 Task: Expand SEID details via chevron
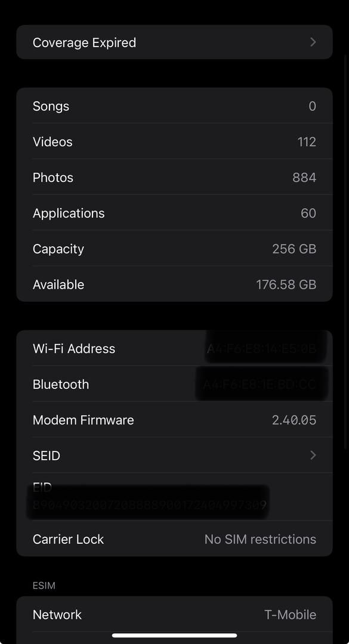313,455
